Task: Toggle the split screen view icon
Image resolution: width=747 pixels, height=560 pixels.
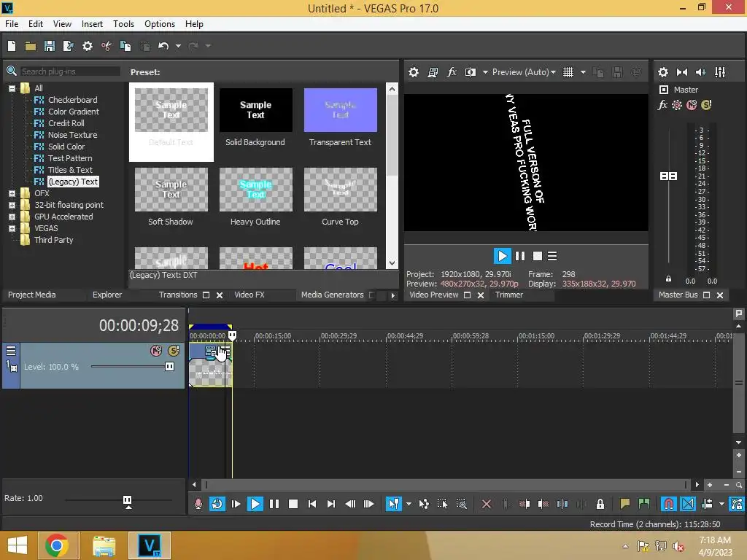Action: (x=471, y=72)
